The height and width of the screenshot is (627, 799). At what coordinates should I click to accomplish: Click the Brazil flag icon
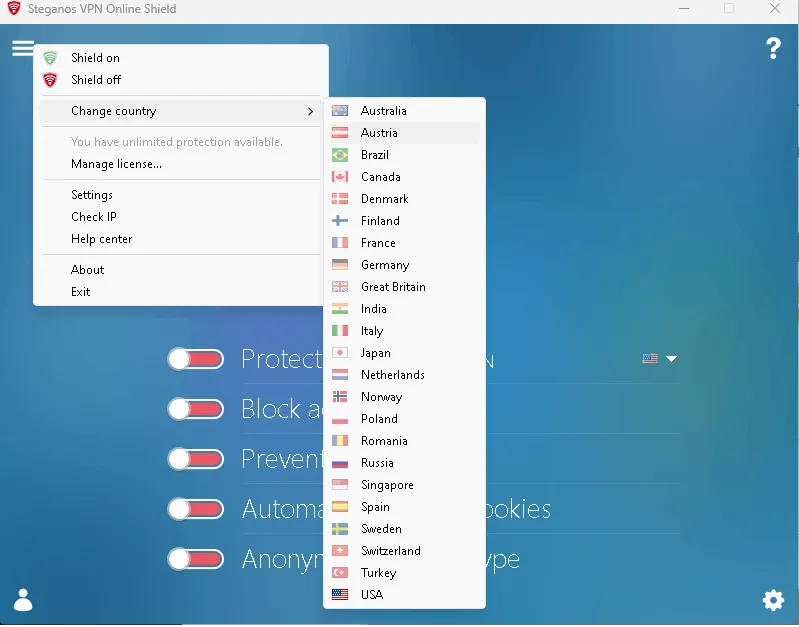(340, 155)
